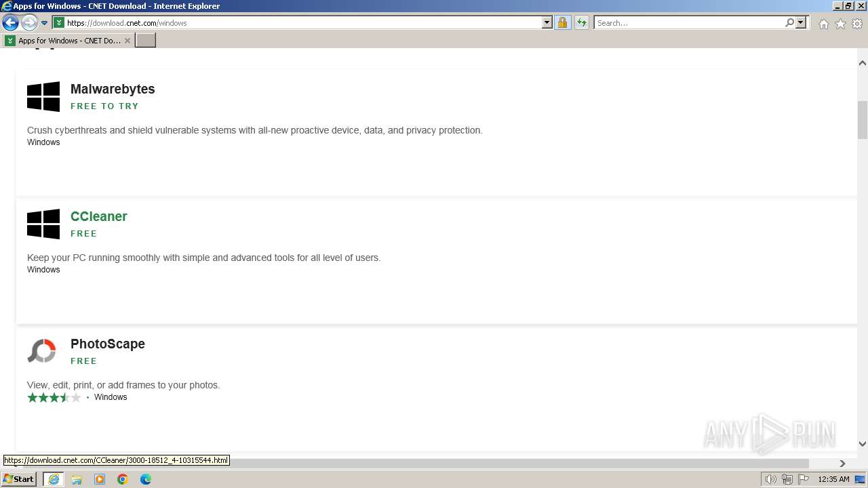Click the address bar URL field

point(303,22)
